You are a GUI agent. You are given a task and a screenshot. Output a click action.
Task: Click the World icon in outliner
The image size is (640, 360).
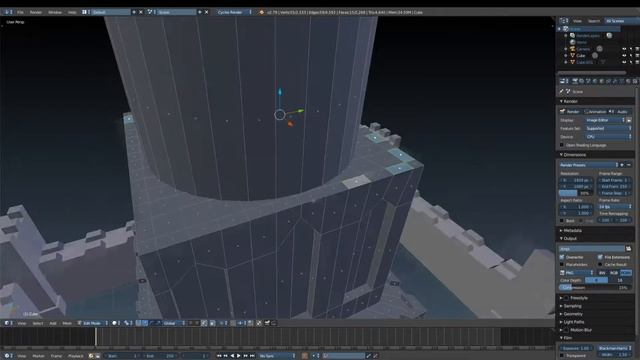572,42
